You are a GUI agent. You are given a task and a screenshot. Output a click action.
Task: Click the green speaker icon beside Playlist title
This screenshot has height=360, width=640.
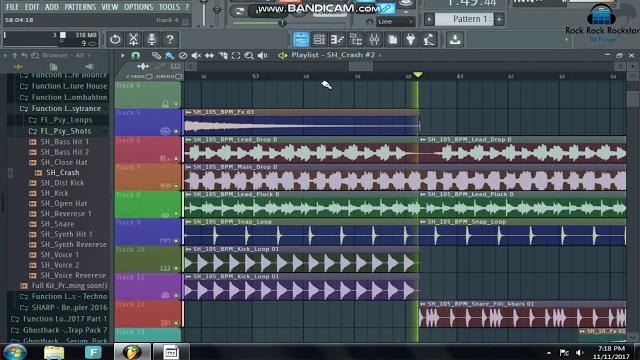tap(282, 56)
